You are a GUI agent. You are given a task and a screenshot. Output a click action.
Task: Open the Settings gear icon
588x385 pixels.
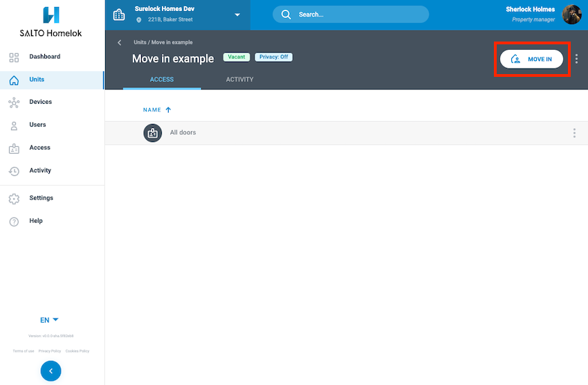[14, 199]
